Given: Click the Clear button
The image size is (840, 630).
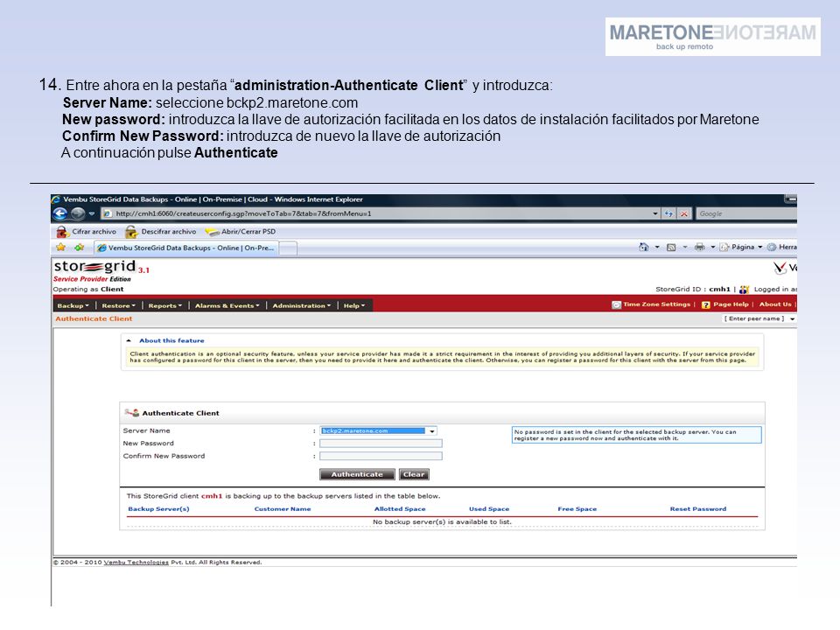Looking at the screenshot, I should pos(414,474).
